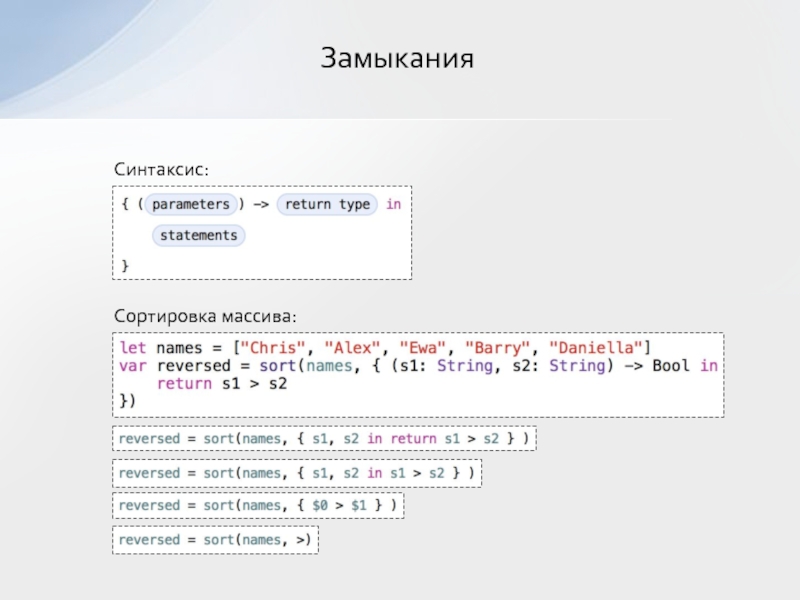Select the "Ewa" string literal

[424, 348]
